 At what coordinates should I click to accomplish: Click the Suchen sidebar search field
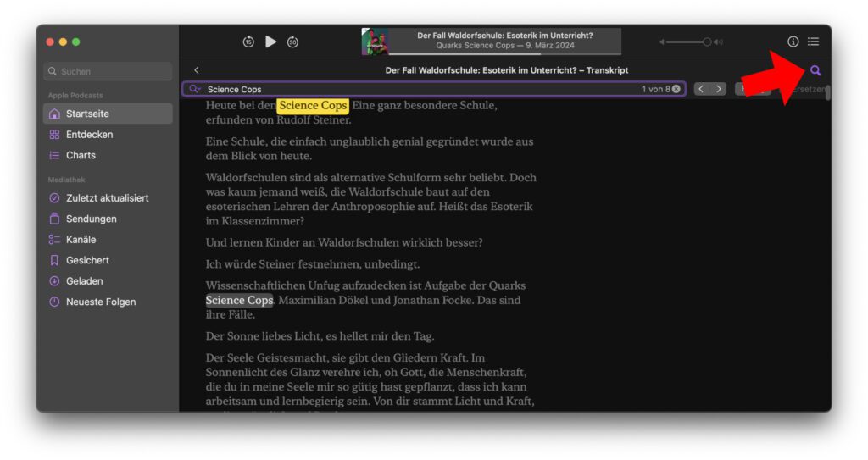[108, 72]
